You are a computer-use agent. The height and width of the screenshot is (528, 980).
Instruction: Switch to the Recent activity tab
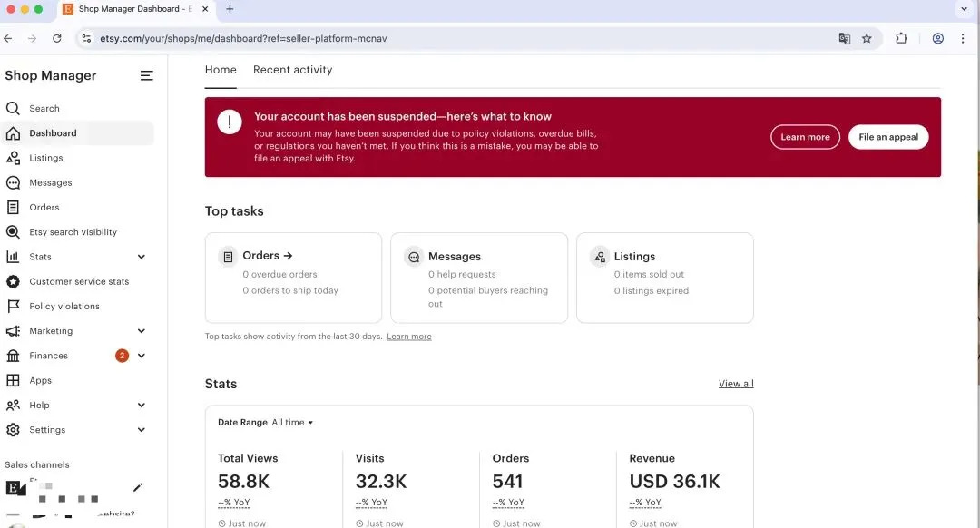pyautogui.click(x=292, y=70)
